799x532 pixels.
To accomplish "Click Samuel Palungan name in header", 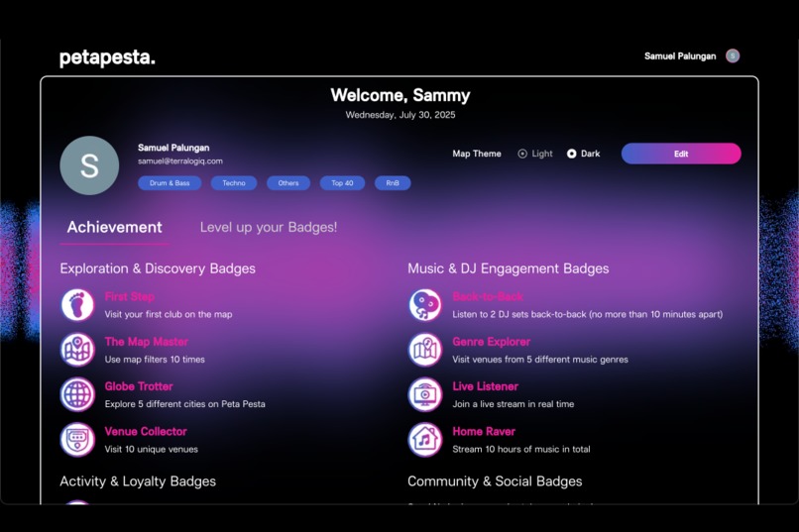I will click(x=680, y=56).
